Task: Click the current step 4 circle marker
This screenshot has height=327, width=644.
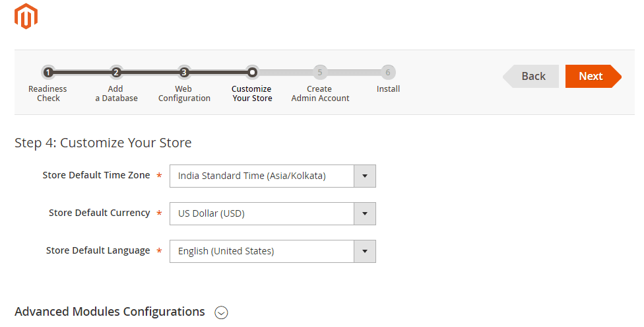Action: click(252, 73)
